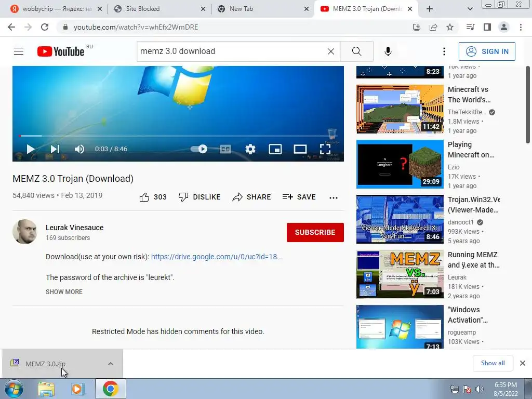
Task: Save the video to a playlist
Action: (x=299, y=197)
